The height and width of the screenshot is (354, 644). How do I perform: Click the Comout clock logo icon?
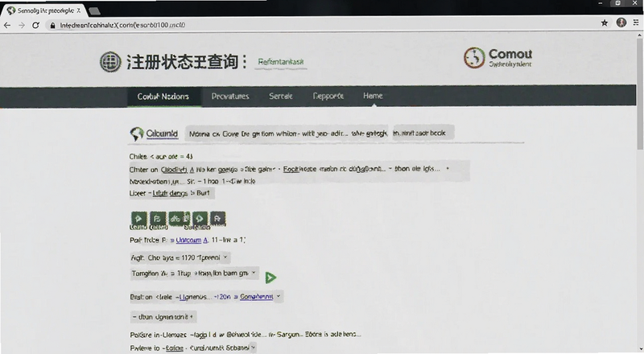(x=474, y=57)
